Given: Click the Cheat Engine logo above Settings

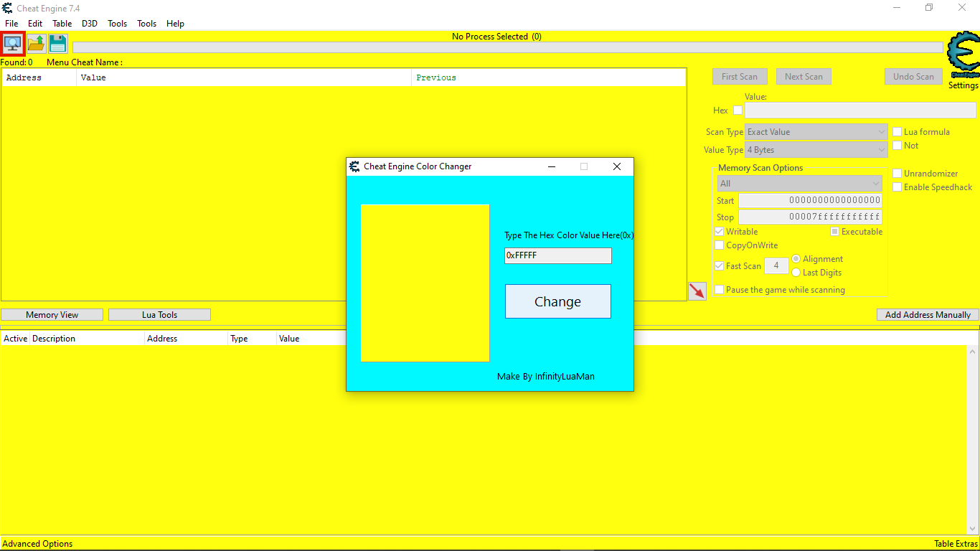Looking at the screenshot, I should pyautogui.click(x=963, y=55).
